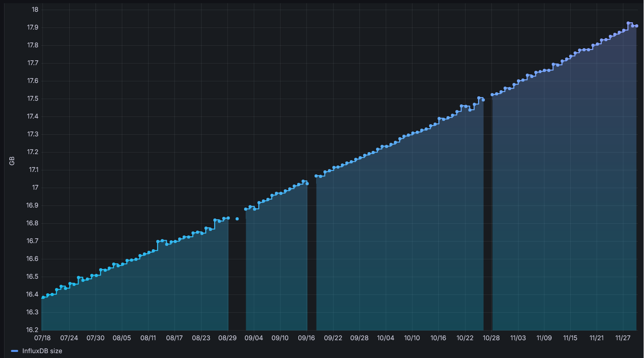
Task: Click the 07/30 date label
Action: pyautogui.click(x=96, y=338)
